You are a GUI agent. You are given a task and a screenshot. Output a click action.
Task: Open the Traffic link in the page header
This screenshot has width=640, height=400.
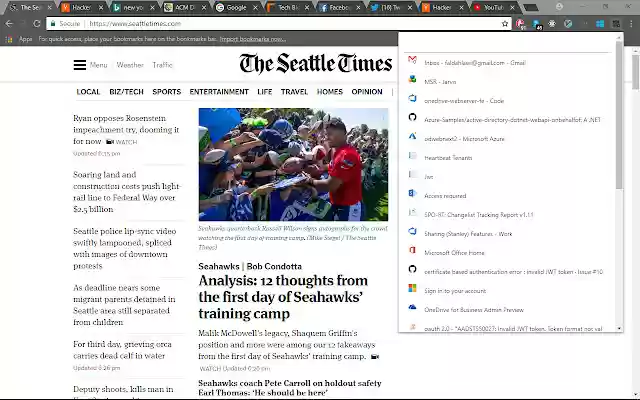click(x=162, y=65)
